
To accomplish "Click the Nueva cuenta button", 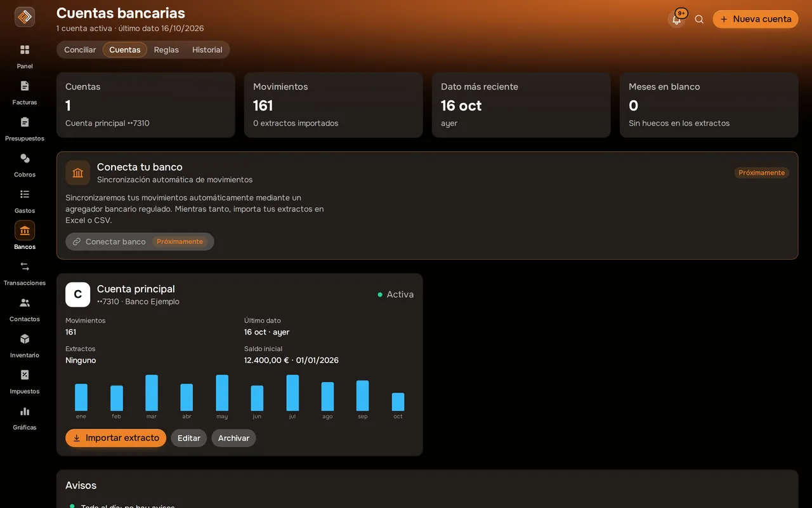I will 756,19.
